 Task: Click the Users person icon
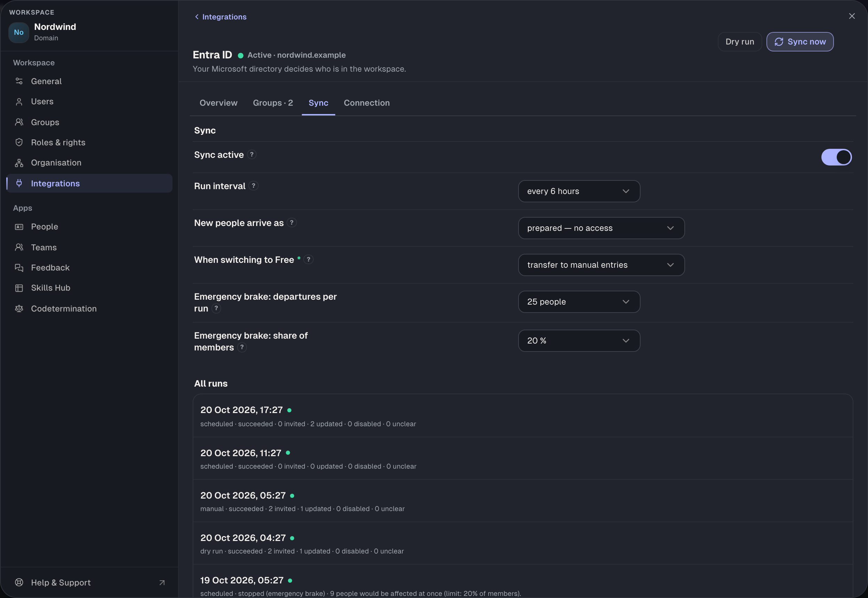point(19,102)
